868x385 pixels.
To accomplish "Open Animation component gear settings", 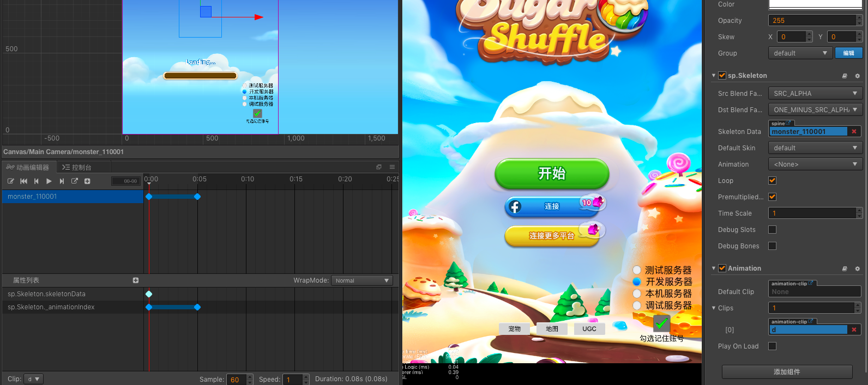I will 857,268.
